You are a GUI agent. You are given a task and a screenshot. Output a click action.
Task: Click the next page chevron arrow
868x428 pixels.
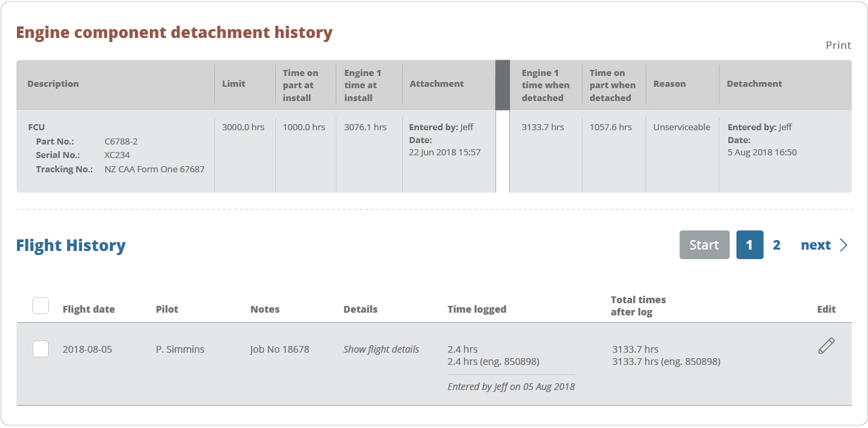pos(843,245)
